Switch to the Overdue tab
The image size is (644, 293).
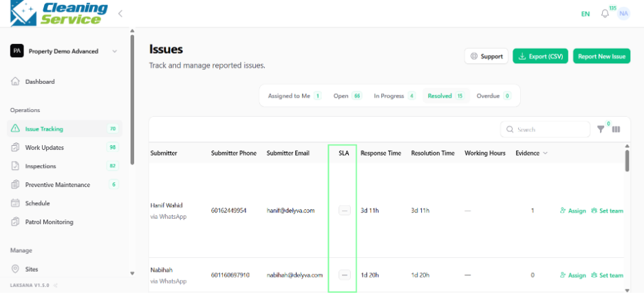pyautogui.click(x=494, y=96)
